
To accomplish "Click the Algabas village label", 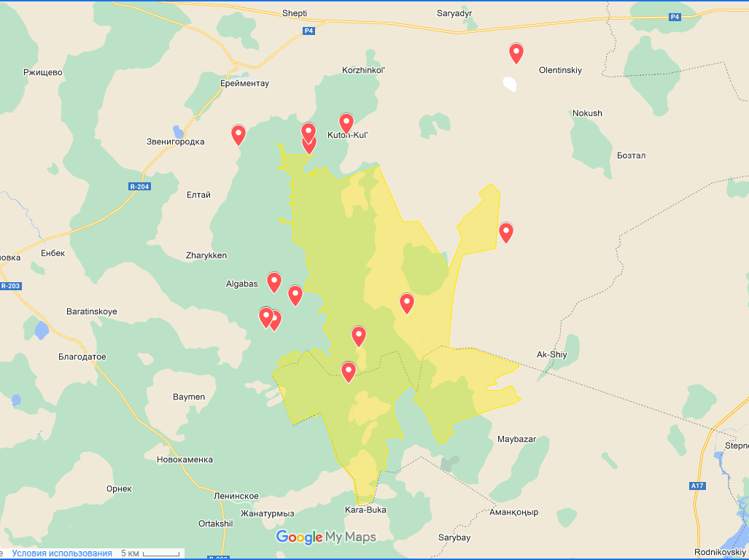I will coord(241,284).
